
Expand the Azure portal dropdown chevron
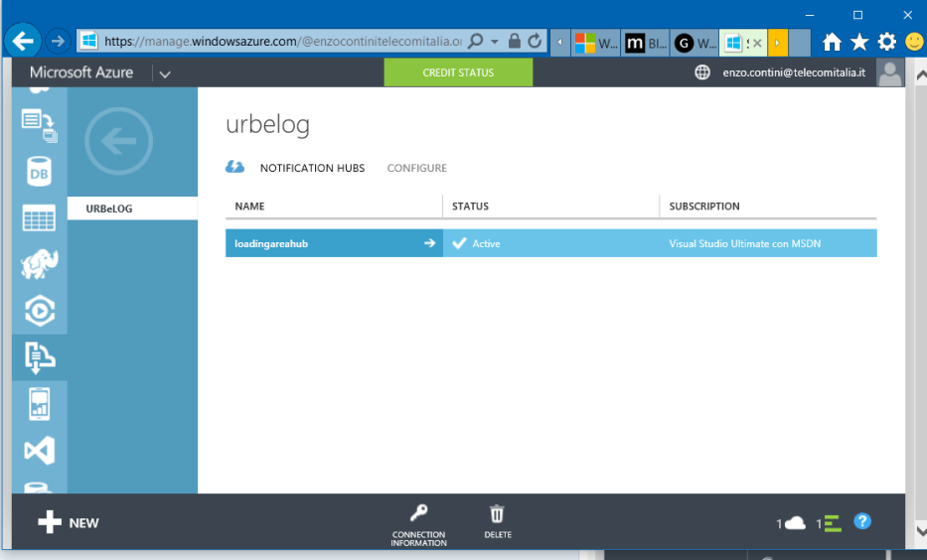coord(165,73)
